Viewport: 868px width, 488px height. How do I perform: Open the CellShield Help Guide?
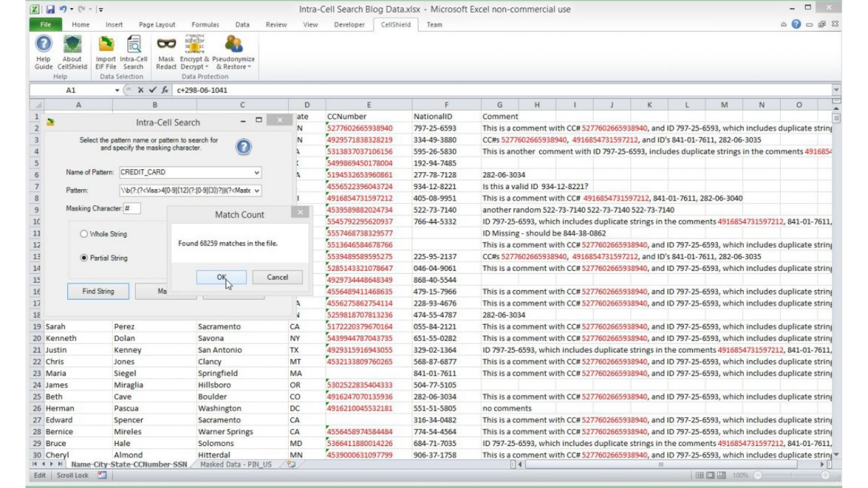tap(43, 52)
